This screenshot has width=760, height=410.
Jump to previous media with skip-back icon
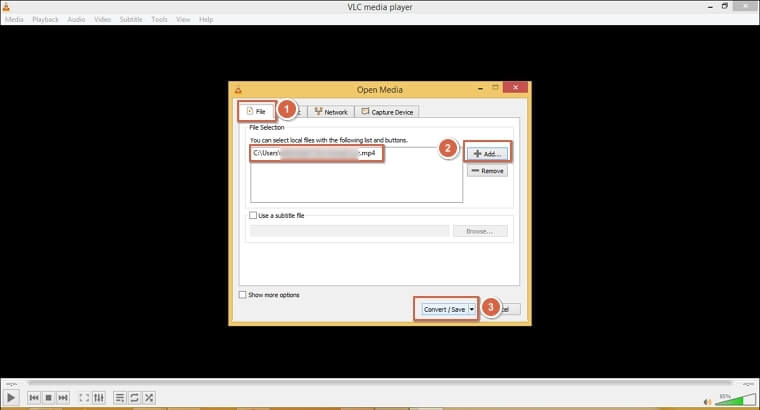pos(34,398)
